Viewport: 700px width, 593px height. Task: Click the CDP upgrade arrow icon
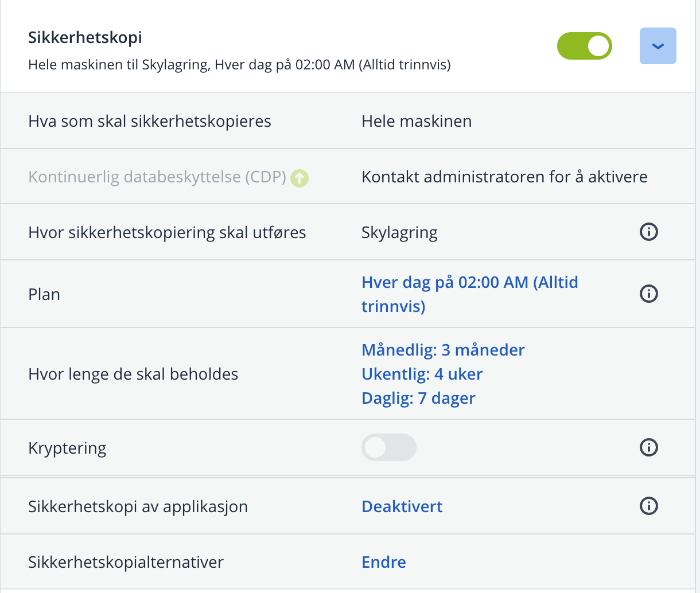pos(300,178)
